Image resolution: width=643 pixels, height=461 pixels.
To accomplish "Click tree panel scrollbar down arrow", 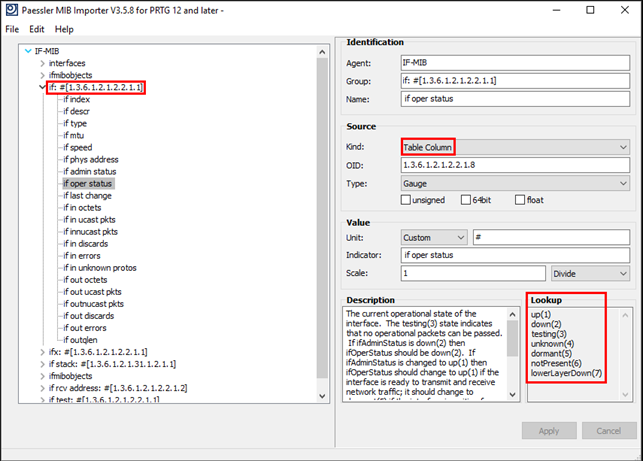I will 322,396.
